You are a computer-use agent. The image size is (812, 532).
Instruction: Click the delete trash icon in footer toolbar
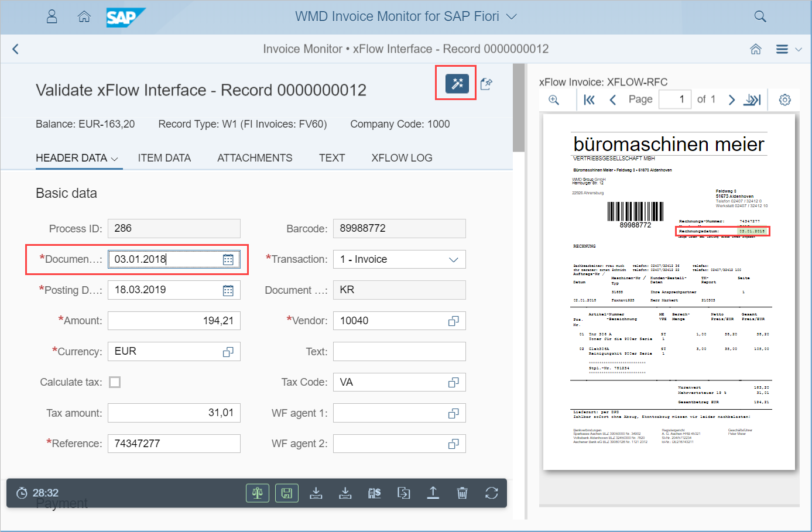click(462, 493)
